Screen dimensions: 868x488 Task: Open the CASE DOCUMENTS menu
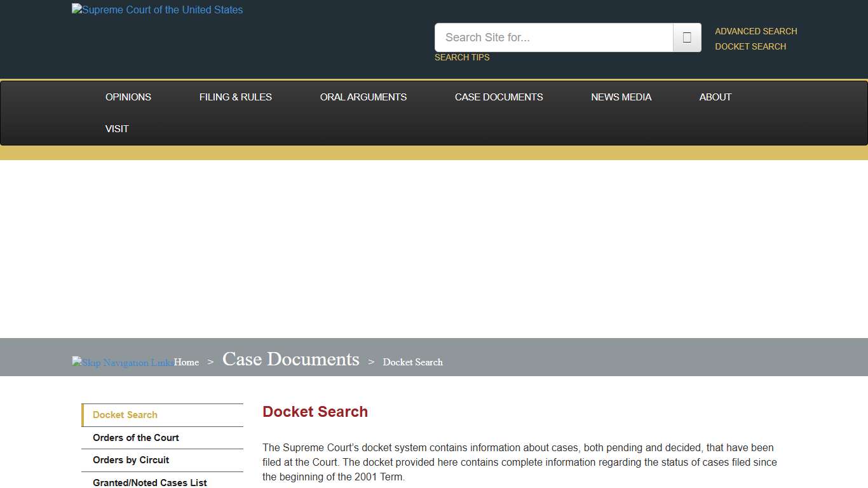[x=499, y=97]
